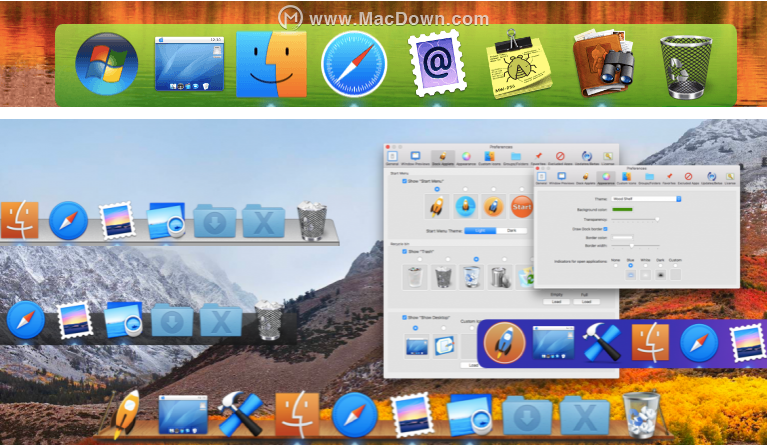Click the Background color green swatch

[x=622, y=209]
